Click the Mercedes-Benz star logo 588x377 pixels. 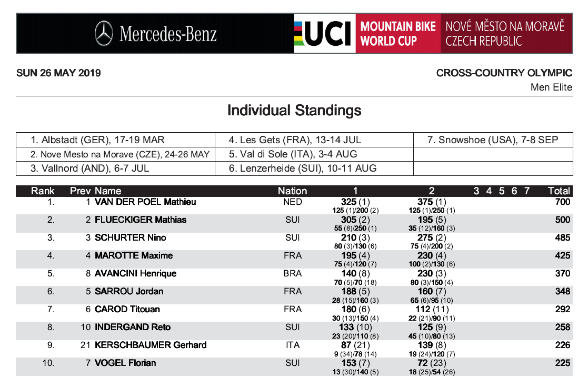click(104, 34)
